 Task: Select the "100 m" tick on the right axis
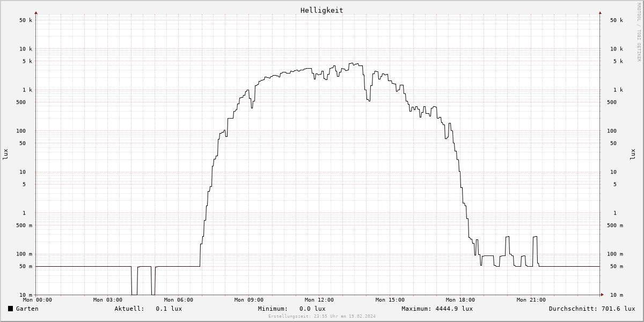615,254
